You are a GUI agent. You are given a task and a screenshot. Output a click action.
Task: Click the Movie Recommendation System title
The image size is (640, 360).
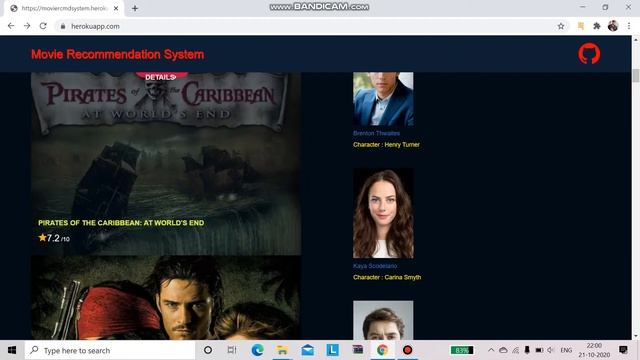click(118, 54)
